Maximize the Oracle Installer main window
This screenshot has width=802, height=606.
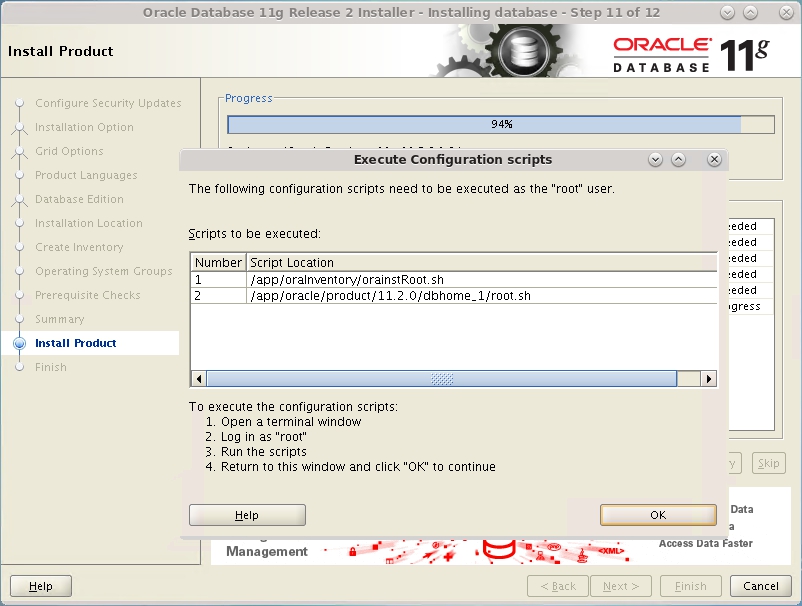750,13
